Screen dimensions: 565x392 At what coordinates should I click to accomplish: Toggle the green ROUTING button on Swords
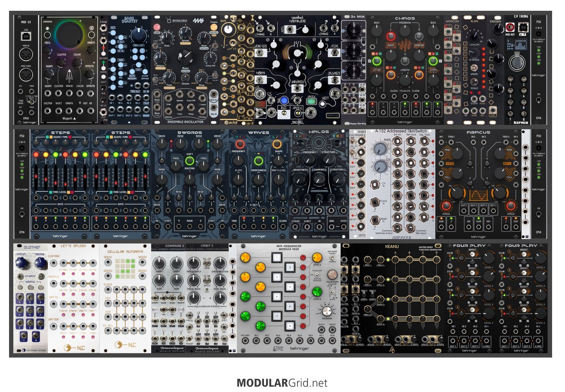[189, 162]
